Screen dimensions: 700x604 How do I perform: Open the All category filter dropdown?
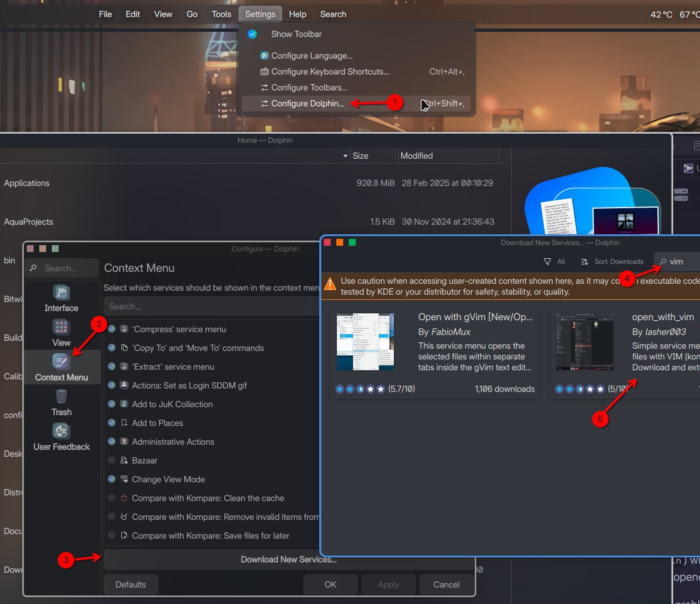point(555,262)
